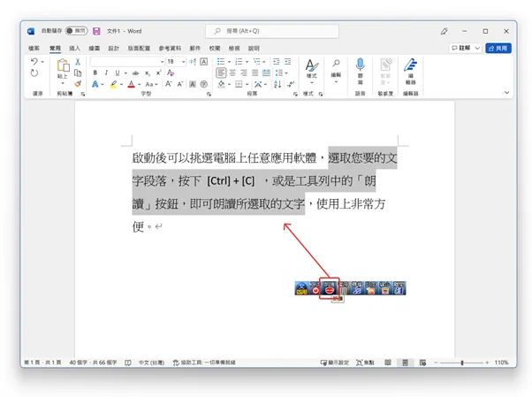
Task: Click the Shrink Font icon
Action: click(180, 84)
